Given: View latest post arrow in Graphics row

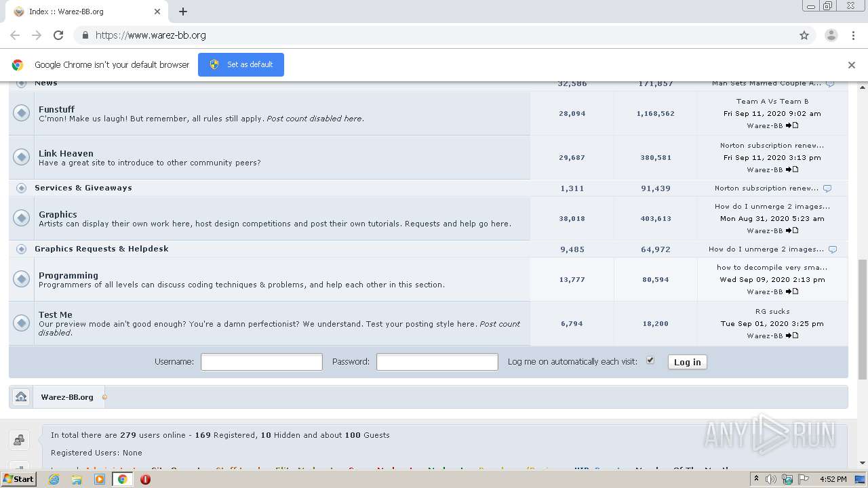Looking at the screenshot, I should pos(792,230).
